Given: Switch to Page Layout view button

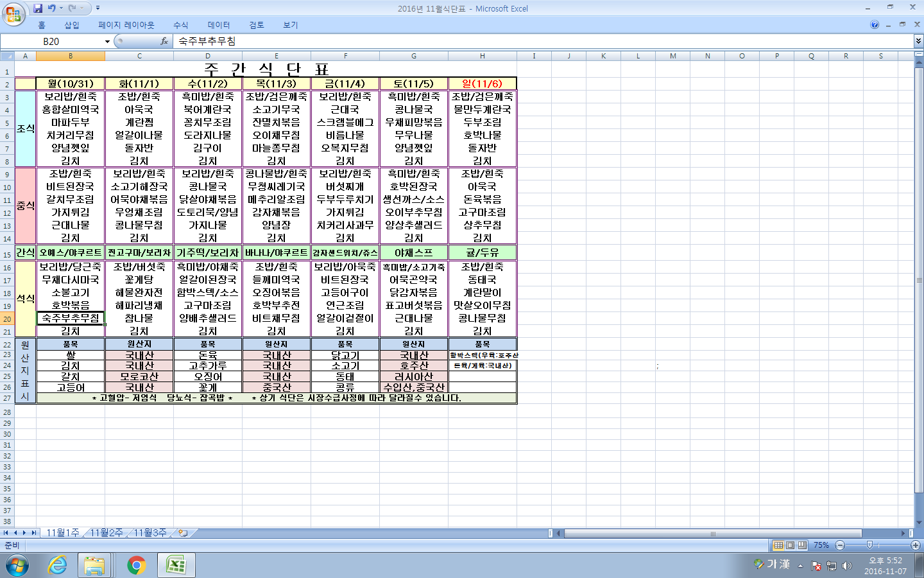Looking at the screenshot, I should [x=790, y=545].
